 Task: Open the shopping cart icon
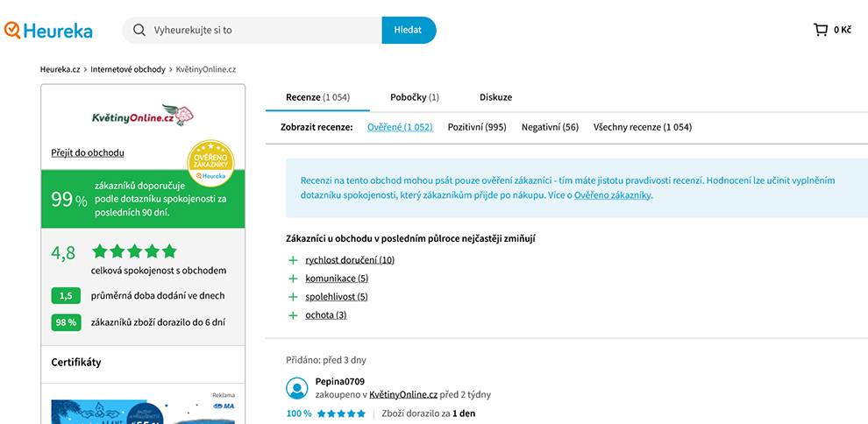point(820,30)
